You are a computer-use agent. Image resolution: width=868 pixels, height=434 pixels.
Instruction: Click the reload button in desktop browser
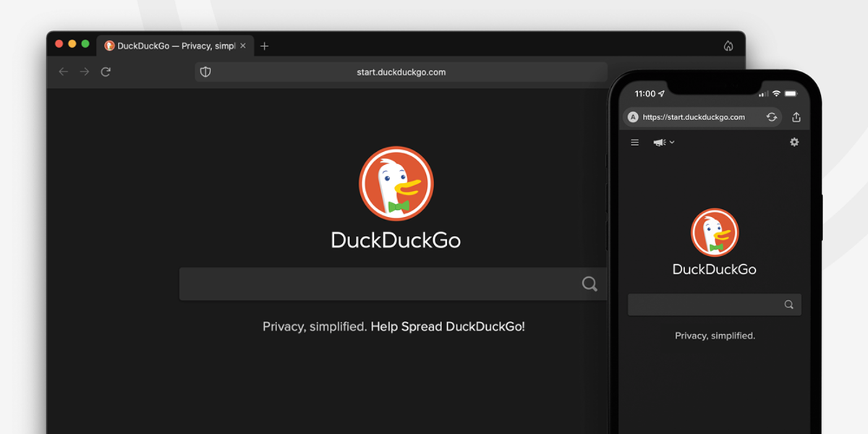click(x=106, y=72)
